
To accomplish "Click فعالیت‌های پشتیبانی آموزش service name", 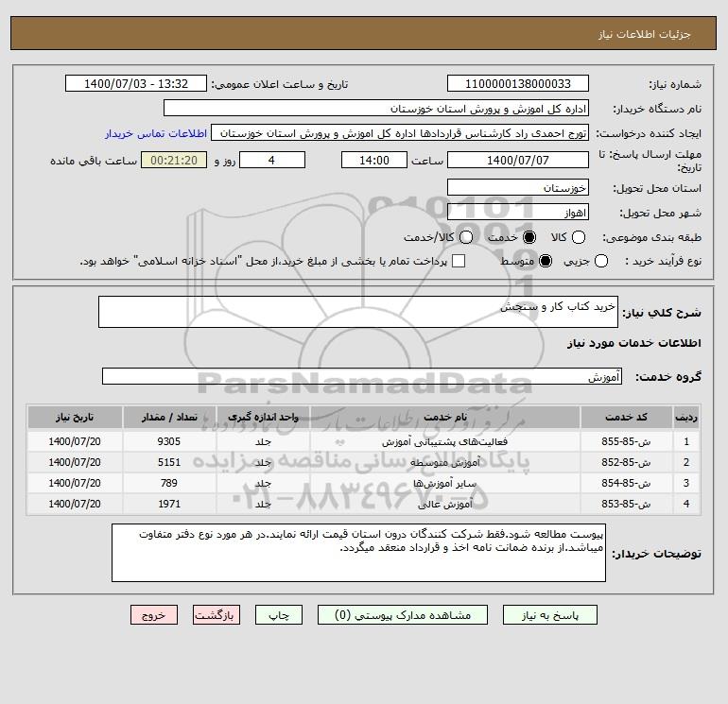I will [x=444, y=442].
